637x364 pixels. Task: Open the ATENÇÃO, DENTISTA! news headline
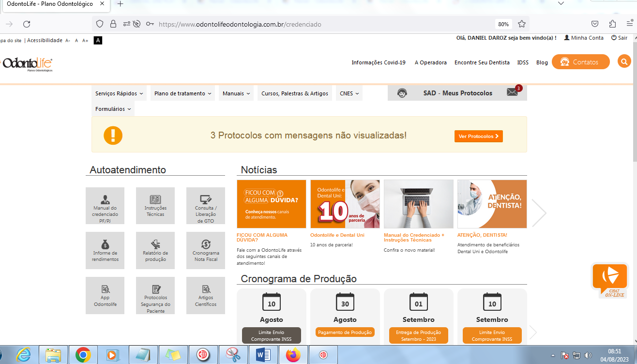pyautogui.click(x=482, y=235)
